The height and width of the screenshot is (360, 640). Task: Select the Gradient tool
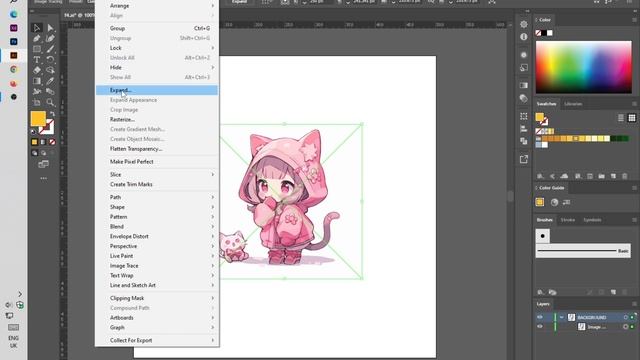pyautogui.click(x=37, y=81)
